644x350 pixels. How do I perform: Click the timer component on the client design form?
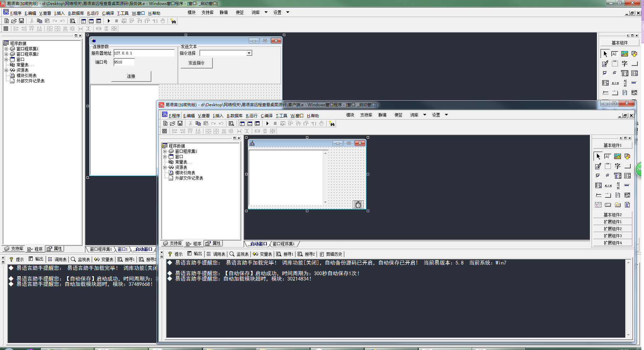pos(358,205)
